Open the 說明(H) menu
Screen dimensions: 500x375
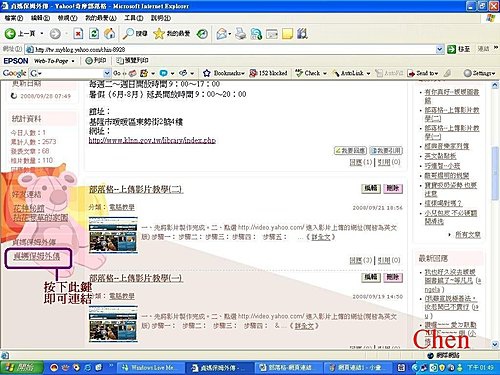161,18
